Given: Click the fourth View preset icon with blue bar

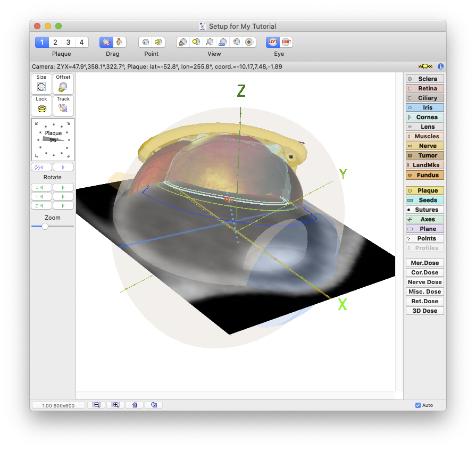Looking at the screenshot, I should pos(223,42).
